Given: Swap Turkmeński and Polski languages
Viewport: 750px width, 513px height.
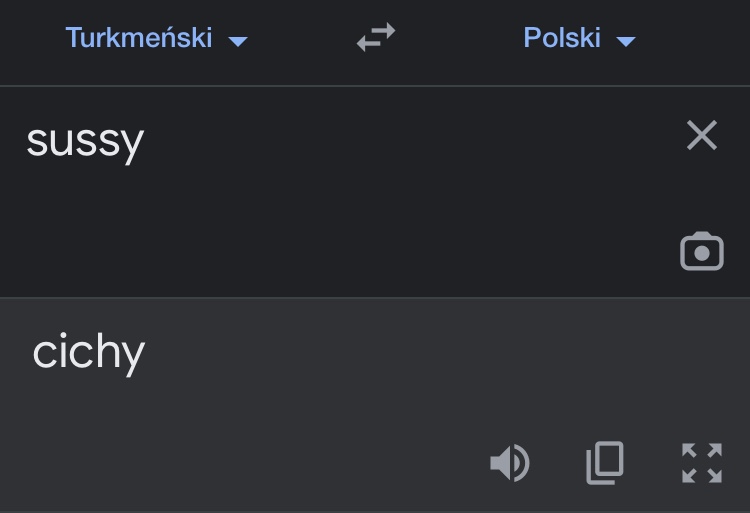Looking at the screenshot, I should tap(376, 38).
